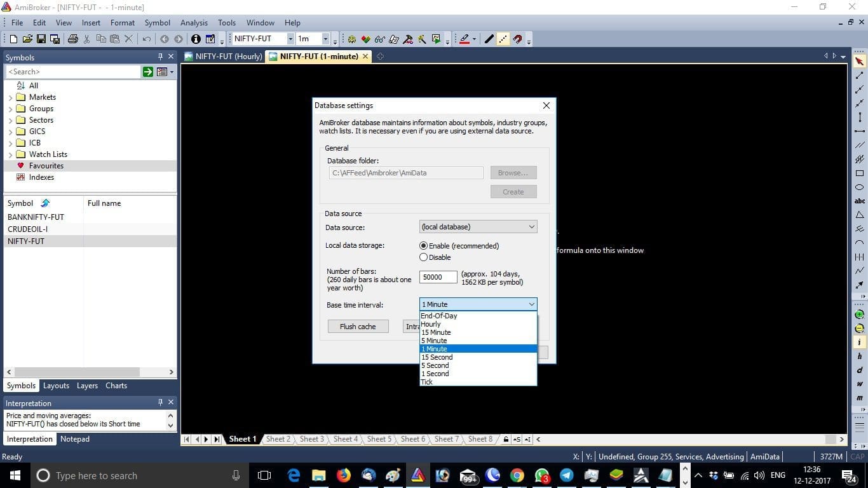
Task: Click the yellow Zoom out icon
Action: (x=860, y=329)
